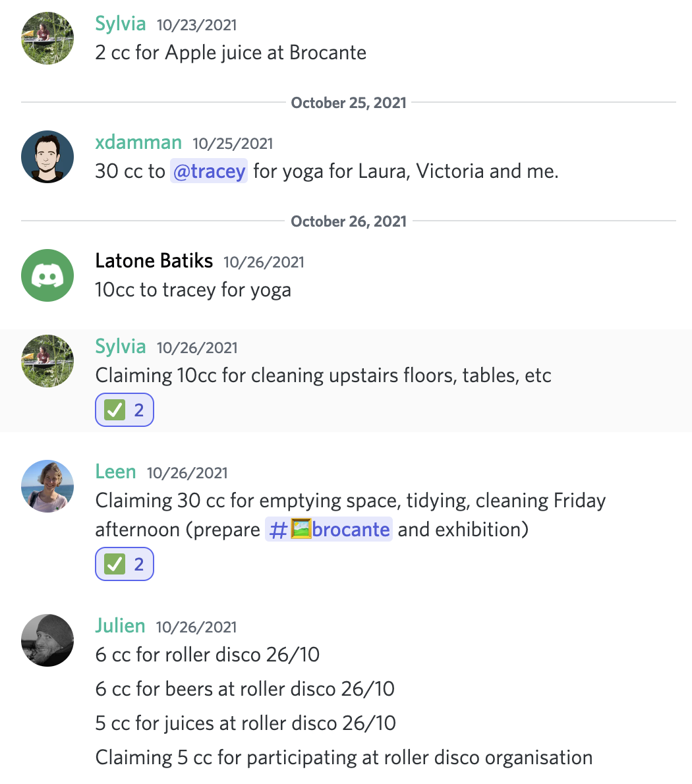Click the October 25, 2021 date divider
The image size is (692, 784).
(x=349, y=103)
